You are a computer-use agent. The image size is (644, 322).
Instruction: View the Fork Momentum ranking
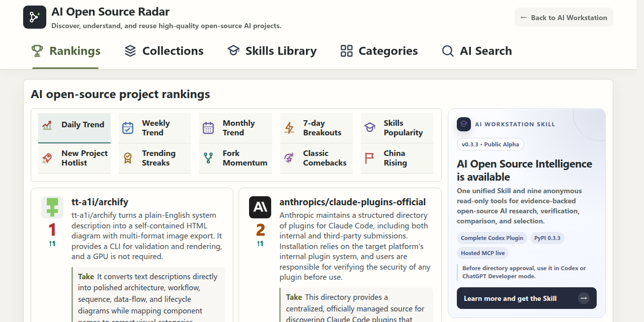pos(235,158)
